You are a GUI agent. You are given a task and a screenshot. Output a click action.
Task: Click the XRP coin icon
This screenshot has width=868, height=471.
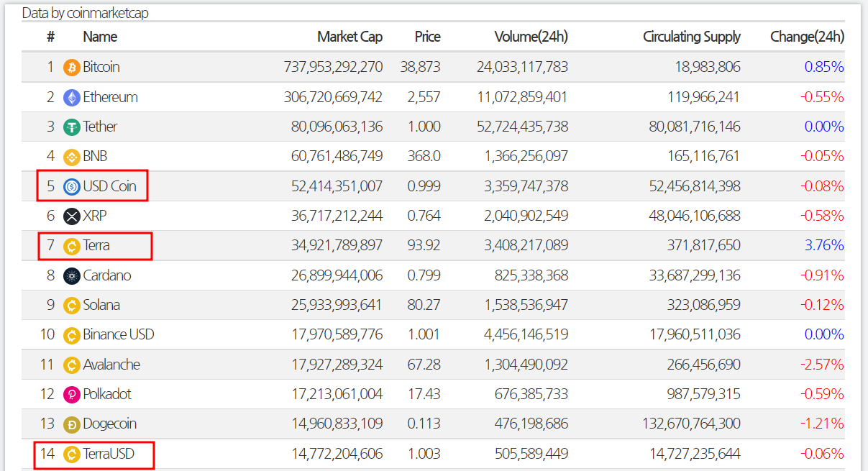tap(72, 216)
